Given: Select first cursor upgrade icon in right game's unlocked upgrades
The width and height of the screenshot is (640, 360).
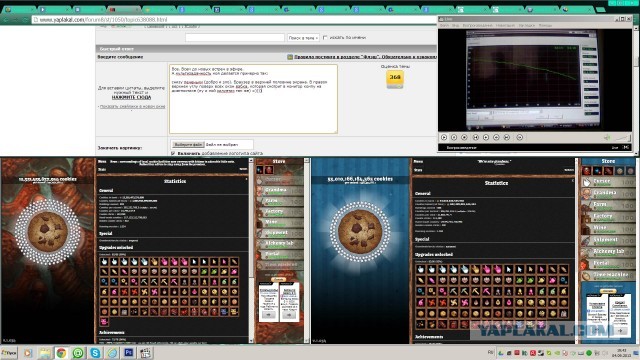Looking at the screenshot, I should pos(421,269).
